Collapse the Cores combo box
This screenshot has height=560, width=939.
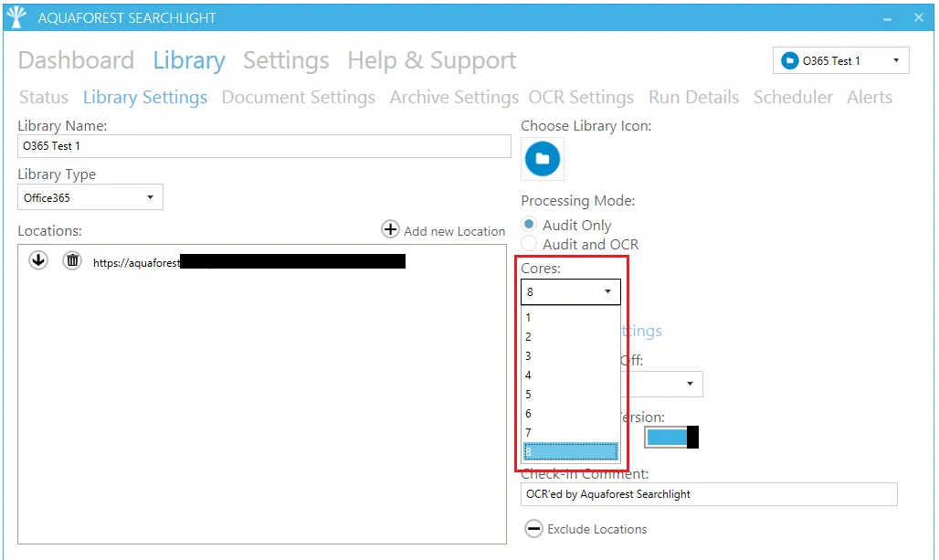click(x=571, y=291)
